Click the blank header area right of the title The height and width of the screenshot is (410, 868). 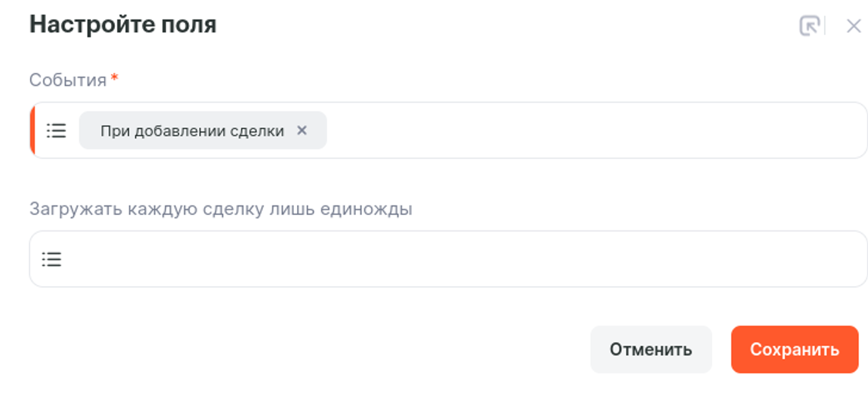489,25
